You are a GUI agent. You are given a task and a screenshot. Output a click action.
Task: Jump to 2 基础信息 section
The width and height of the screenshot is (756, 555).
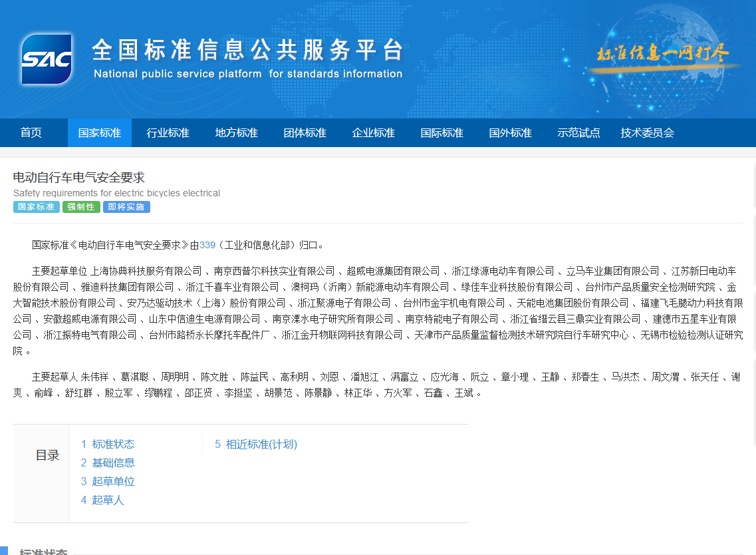tap(108, 462)
